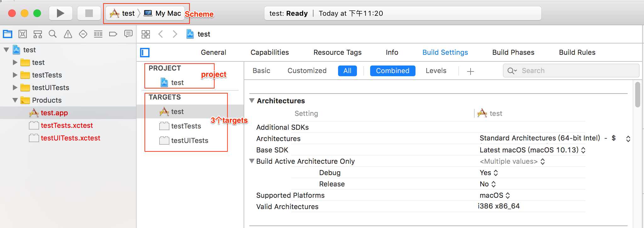
Task: Open the Find navigator magnifier icon
Action: [x=53, y=34]
